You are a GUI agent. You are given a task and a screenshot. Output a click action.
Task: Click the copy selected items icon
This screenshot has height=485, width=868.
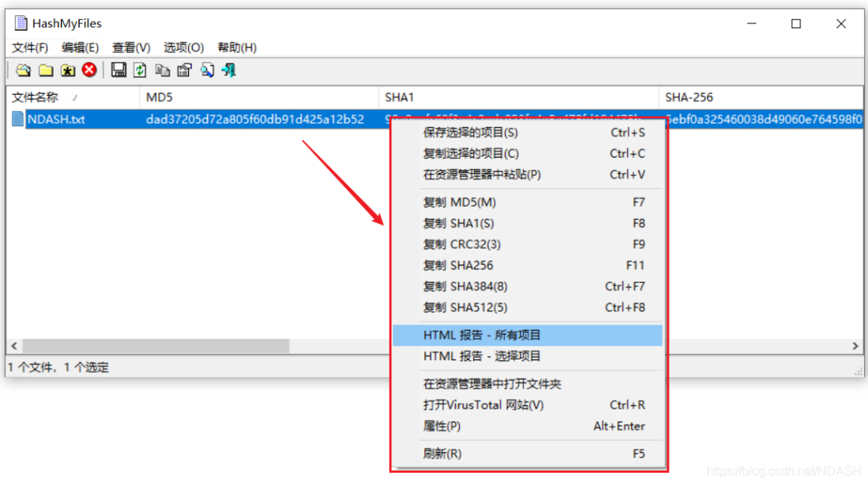[162, 71]
